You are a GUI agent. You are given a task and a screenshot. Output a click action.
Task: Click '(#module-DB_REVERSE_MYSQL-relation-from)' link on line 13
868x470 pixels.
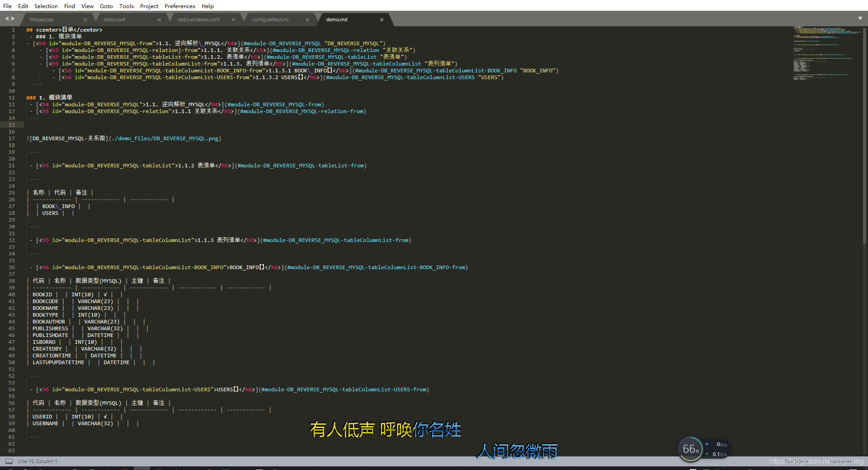pyautogui.click(x=302, y=111)
